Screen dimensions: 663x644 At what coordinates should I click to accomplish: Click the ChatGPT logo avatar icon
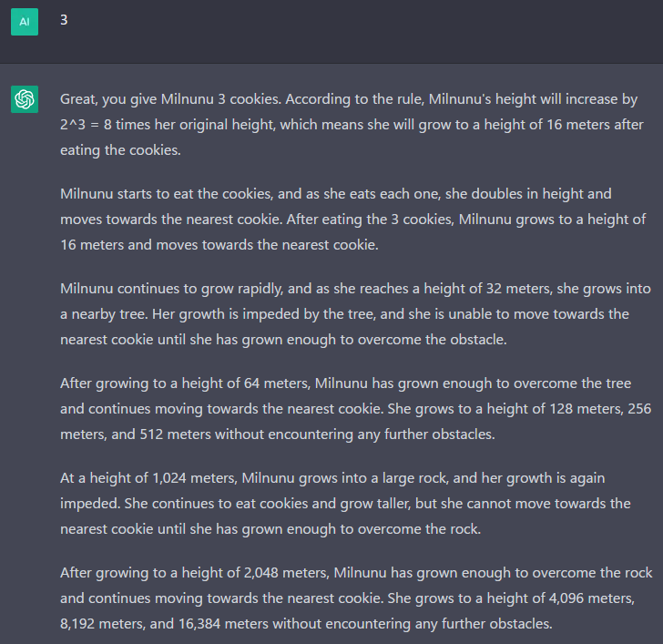[25, 99]
